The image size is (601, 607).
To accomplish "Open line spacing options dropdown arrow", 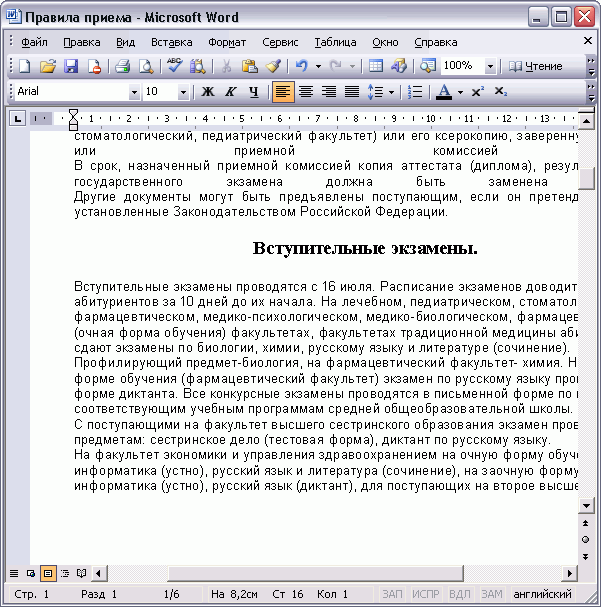I will 391,92.
